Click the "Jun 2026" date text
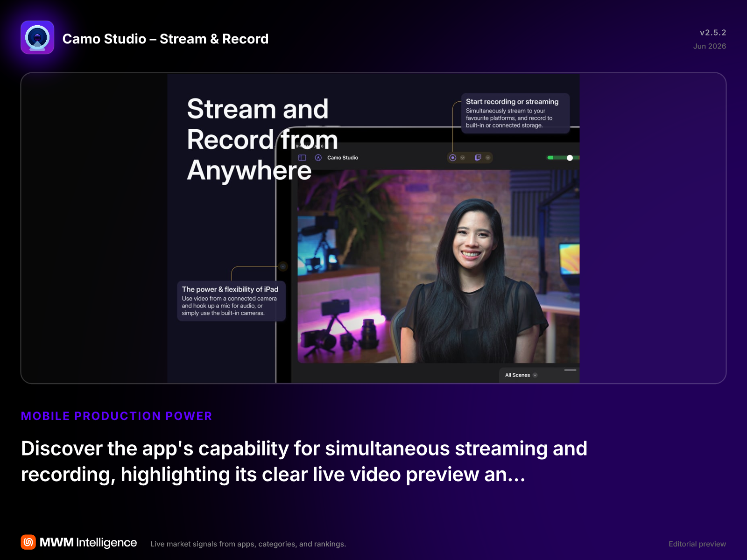Image resolution: width=747 pixels, height=560 pixels. [x=710, y=46]
